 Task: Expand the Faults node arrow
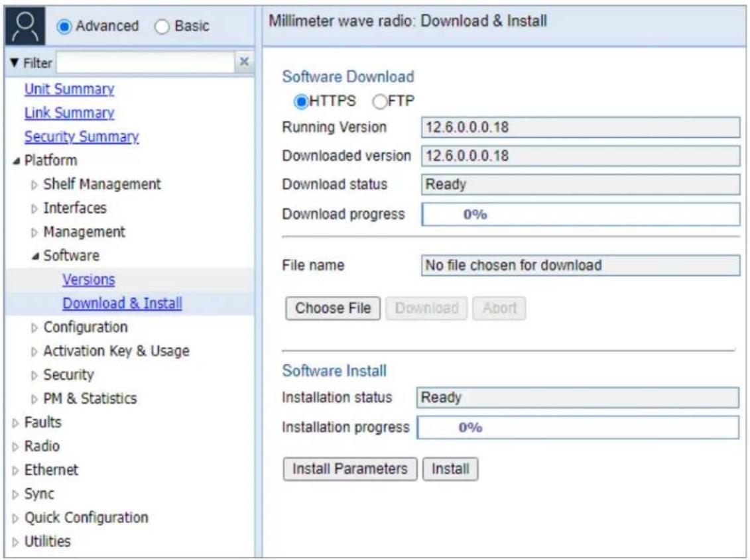tap(15, 423)
